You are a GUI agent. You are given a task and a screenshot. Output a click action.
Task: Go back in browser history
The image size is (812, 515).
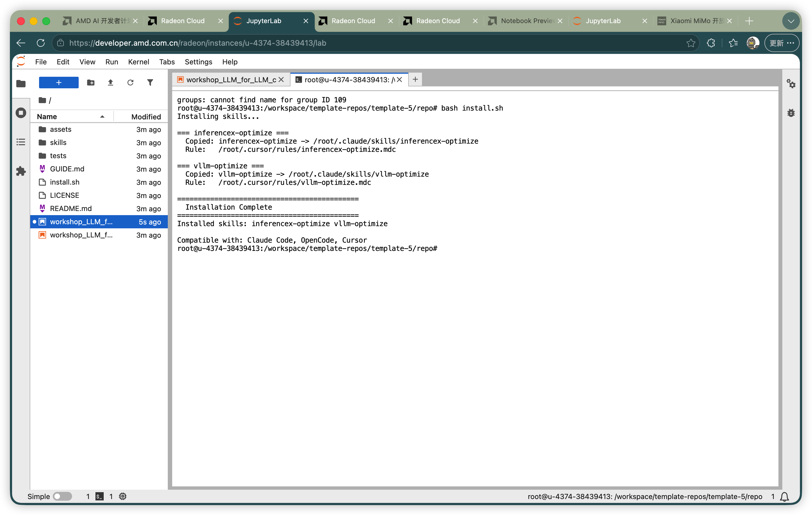(21, 43)
